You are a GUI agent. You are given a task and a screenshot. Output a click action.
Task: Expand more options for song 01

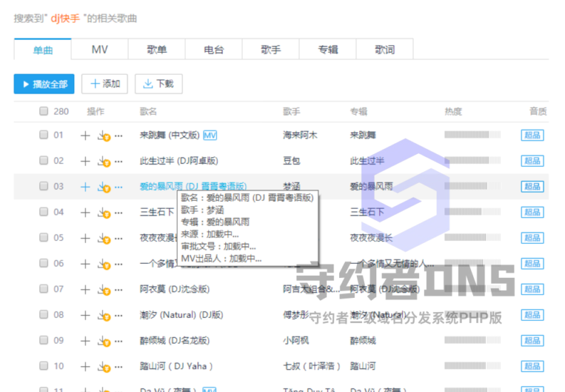[x=118, y=135]
